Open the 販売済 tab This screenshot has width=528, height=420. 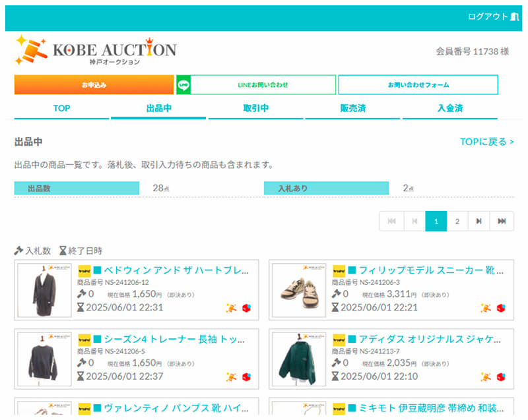[352, 108]
